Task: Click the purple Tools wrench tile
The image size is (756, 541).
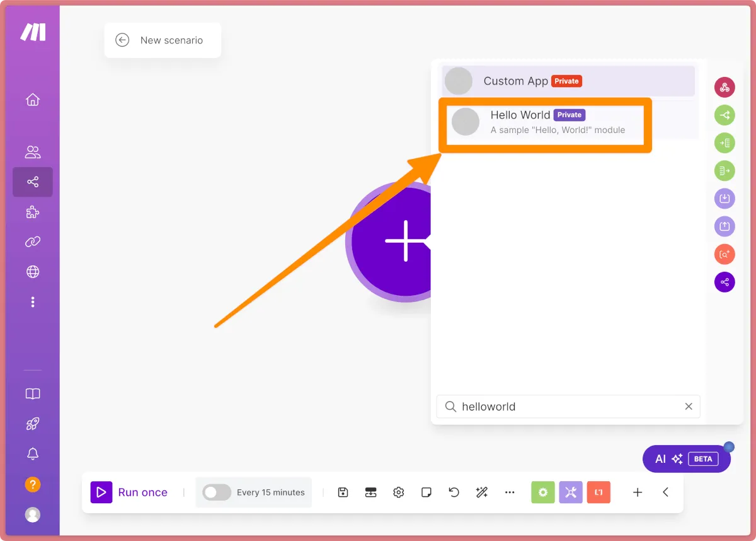Action: (x=571, y=492)
